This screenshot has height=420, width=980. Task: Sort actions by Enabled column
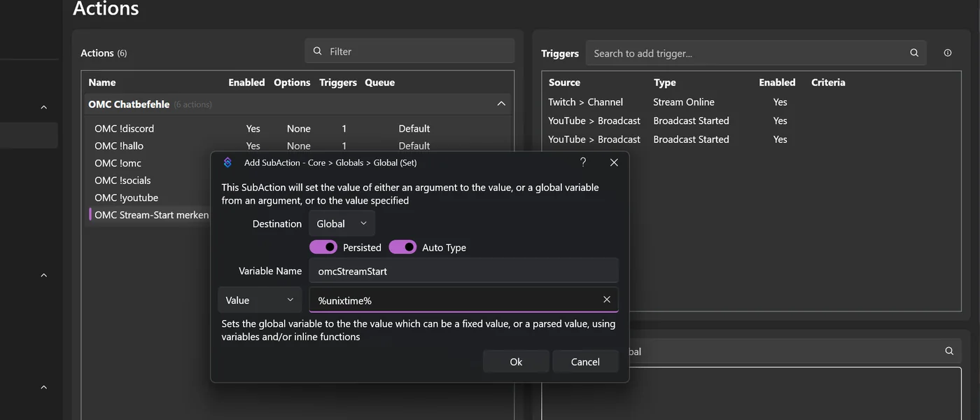pos(246,83)
